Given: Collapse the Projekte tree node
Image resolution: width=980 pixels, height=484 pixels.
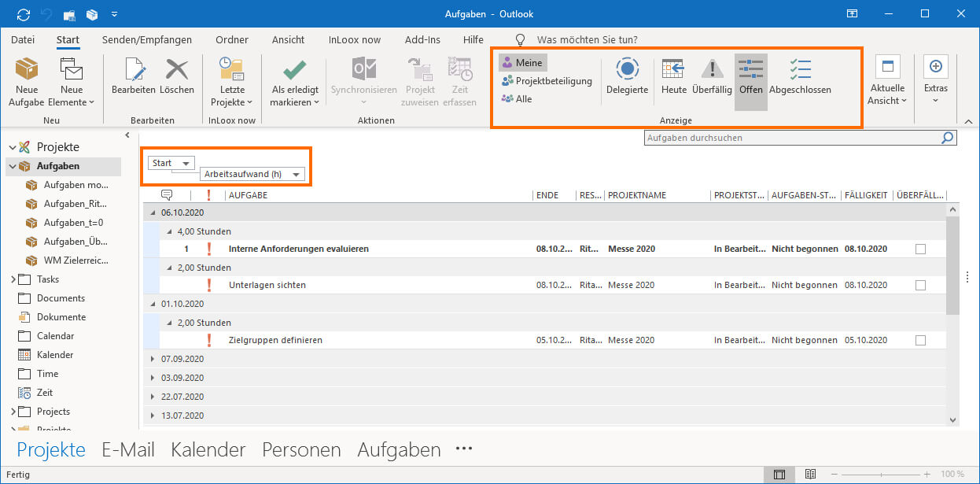Looking at the screenshot, I should coord(13,147).
